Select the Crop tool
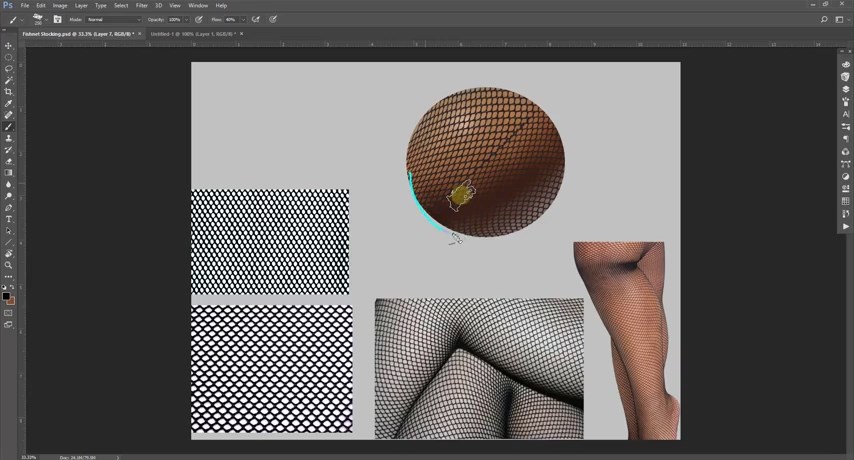854x460 pixels. [x=8, y=92]
